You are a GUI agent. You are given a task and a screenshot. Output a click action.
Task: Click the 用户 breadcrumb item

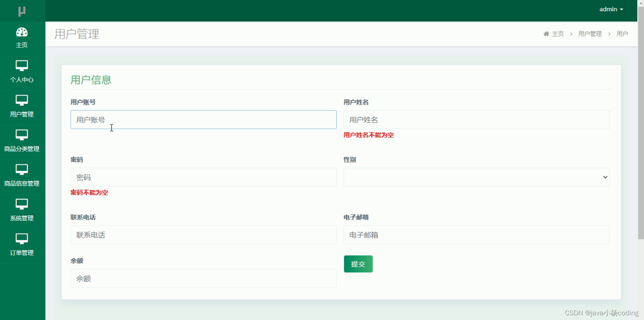coord(622,34)
